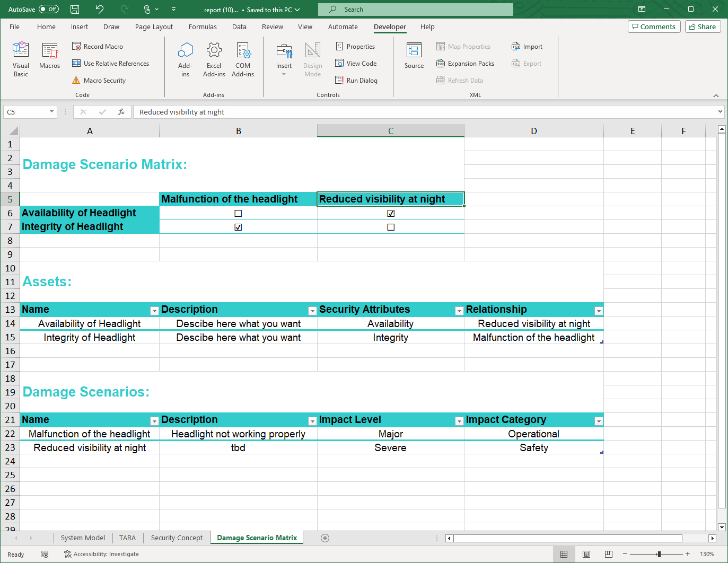Click Run Dialog
This screenshot has width=728, height=563.
tap(356, 81)
